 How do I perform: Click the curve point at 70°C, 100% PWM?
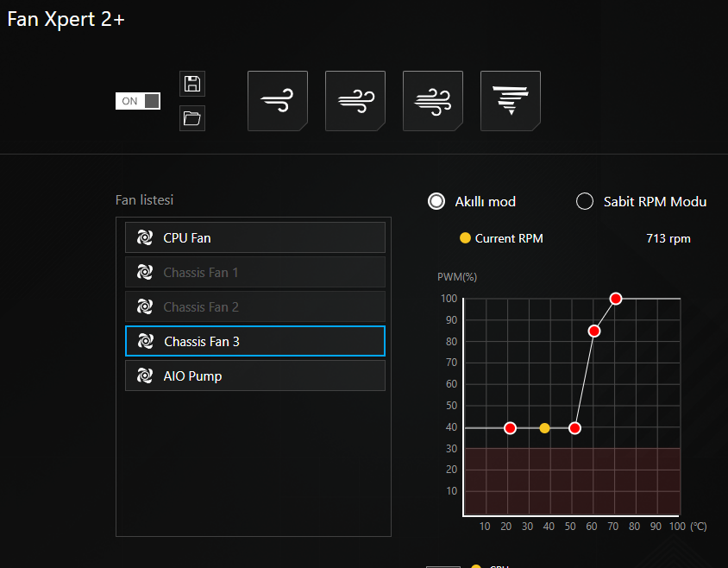pyautogui.click(x=616, y=299)
